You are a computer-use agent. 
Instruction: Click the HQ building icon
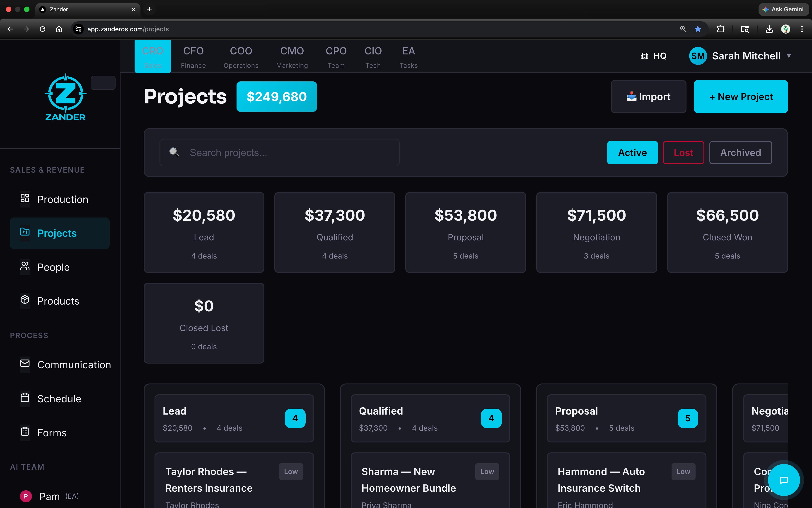tap(644, 56)
